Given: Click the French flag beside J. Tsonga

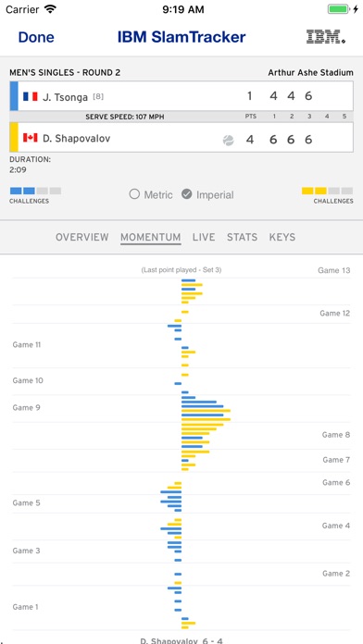Looking at the screenshot, I should [x=30, y=96].
